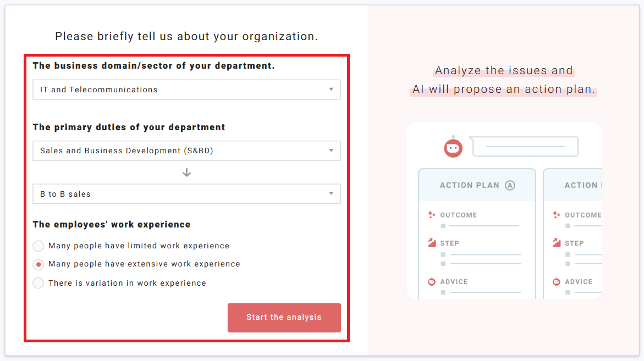644x361 pixels.
Task: Select 'Many people have extensive work experience' option
Action: 38,264
